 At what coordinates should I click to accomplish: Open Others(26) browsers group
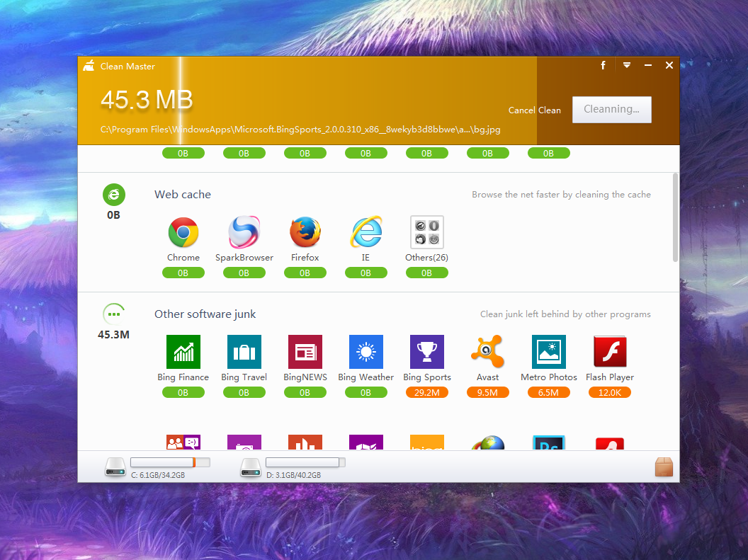tap(427, 232)
